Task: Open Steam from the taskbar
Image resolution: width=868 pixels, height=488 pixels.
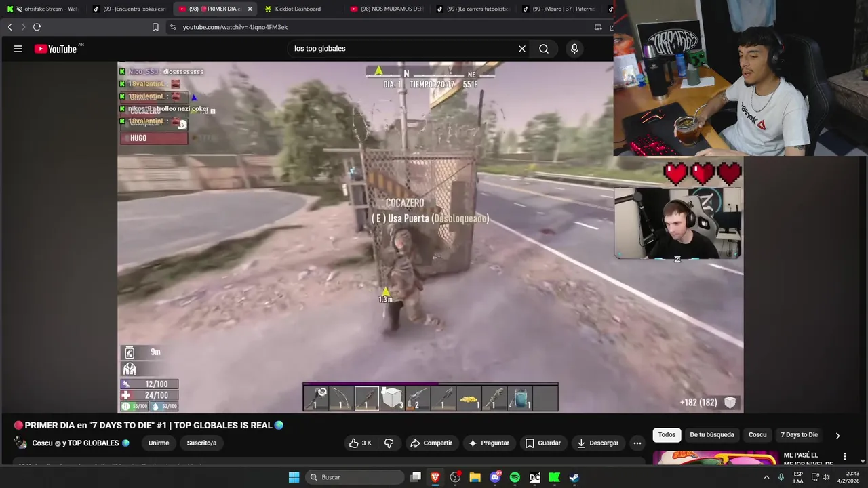Action: 574,477
